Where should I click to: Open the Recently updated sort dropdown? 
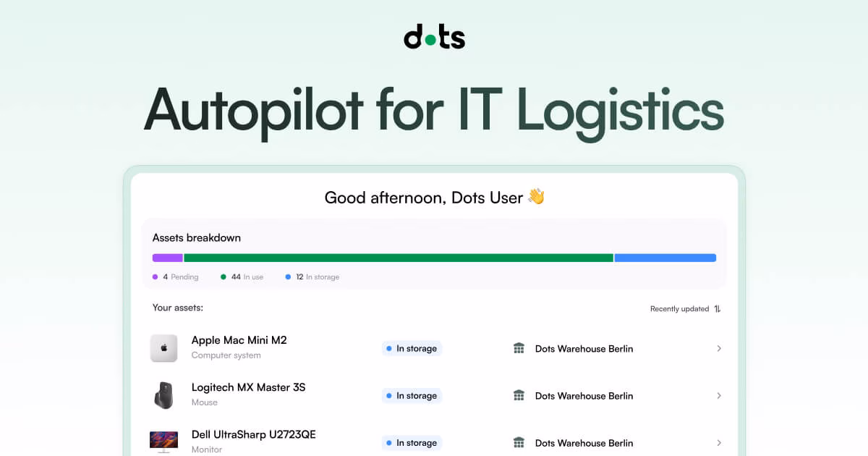pos(685,309)
